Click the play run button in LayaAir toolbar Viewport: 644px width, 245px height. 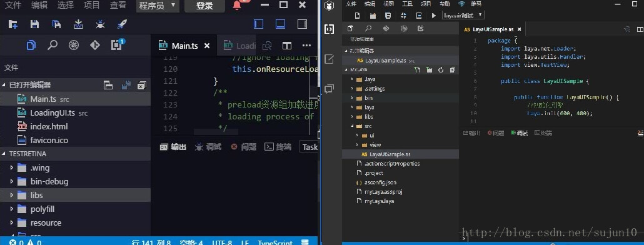tap(434, 16)
